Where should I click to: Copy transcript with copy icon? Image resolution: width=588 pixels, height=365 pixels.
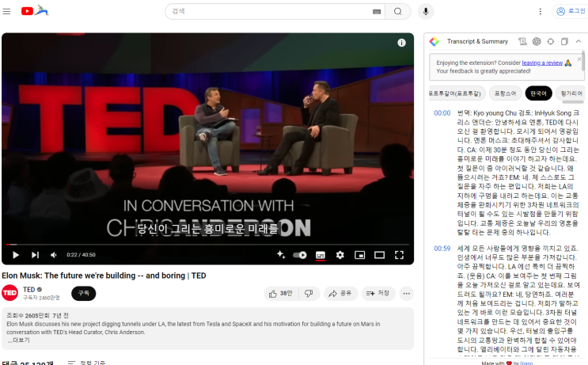point(564,41)
